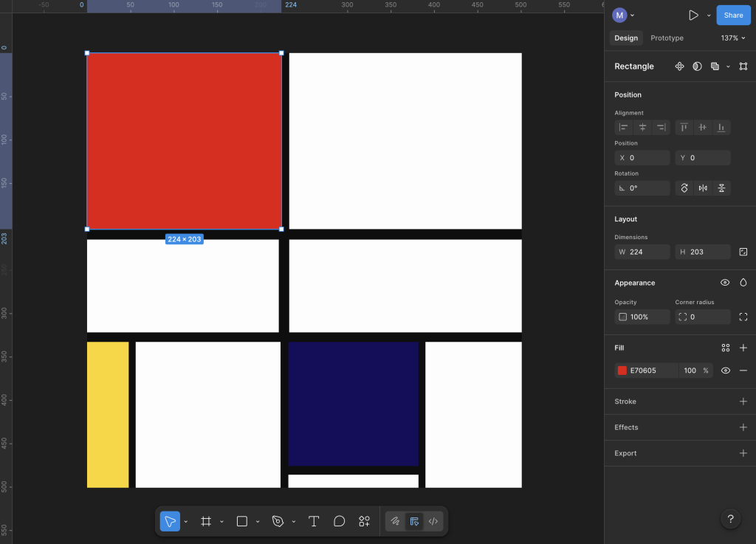Toggle layer visibility in Appearance section
Screen dimensions: 756x544
(x=725, y=283)
